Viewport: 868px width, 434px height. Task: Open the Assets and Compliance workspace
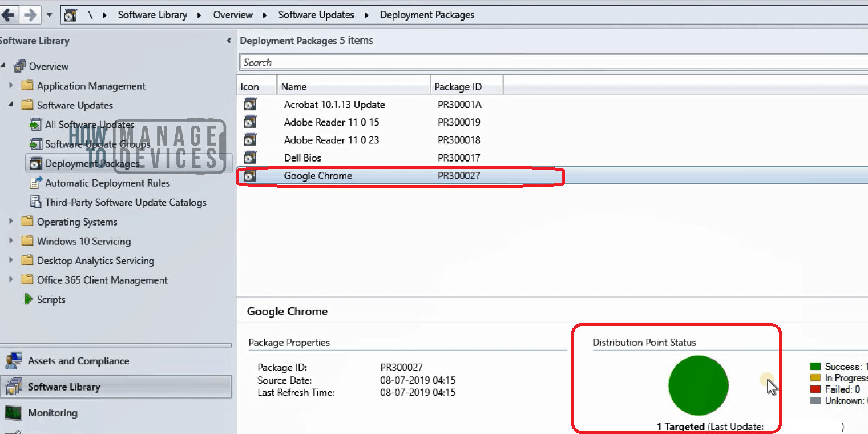pyautogui.click(x=116, y=361)
